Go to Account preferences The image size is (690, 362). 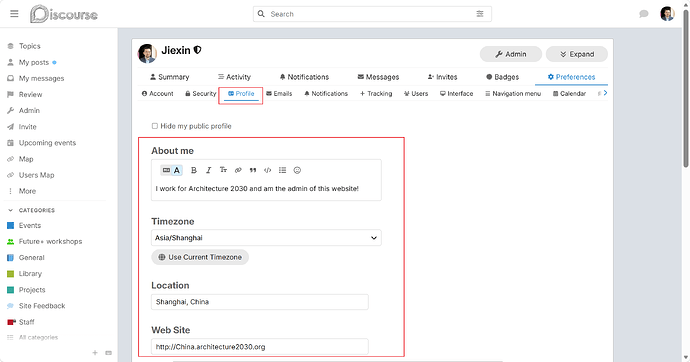click(x=158, y=94)
